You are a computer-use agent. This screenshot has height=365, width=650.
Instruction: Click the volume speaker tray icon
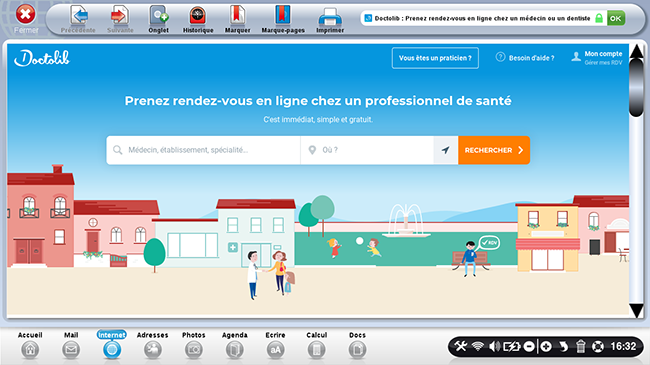point(494,346)
